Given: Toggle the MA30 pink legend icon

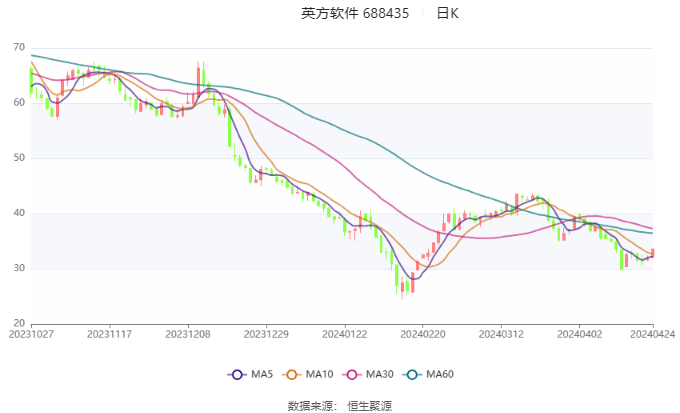Looking at the screenshot, I should (352, 374).
